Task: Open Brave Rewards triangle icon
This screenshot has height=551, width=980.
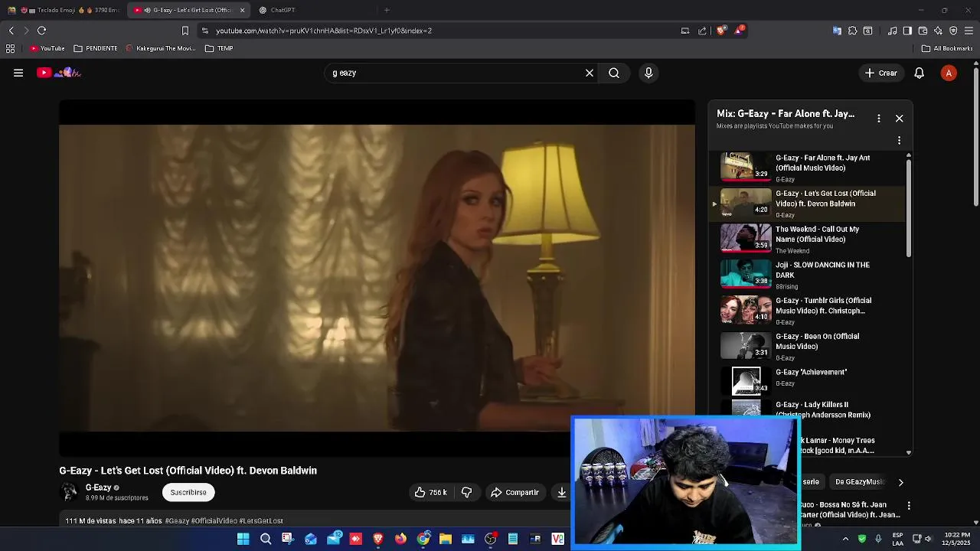Action: click(x=740, y=31)
